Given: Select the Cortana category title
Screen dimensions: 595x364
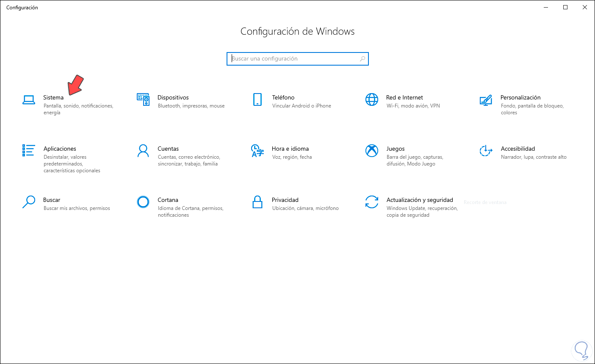Looking at the screenshot, I should [168, 200].
